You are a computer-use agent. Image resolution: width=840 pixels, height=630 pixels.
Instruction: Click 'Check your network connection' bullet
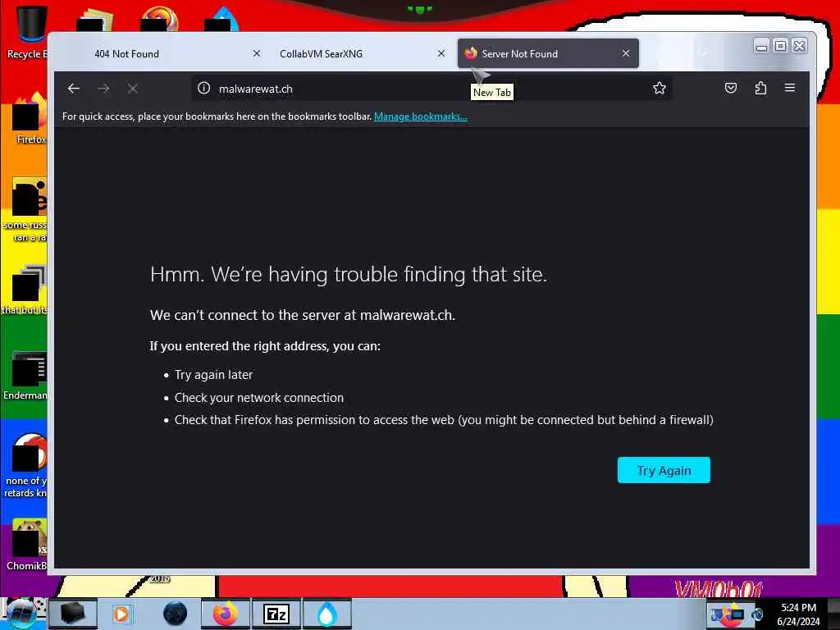[258, 398]
